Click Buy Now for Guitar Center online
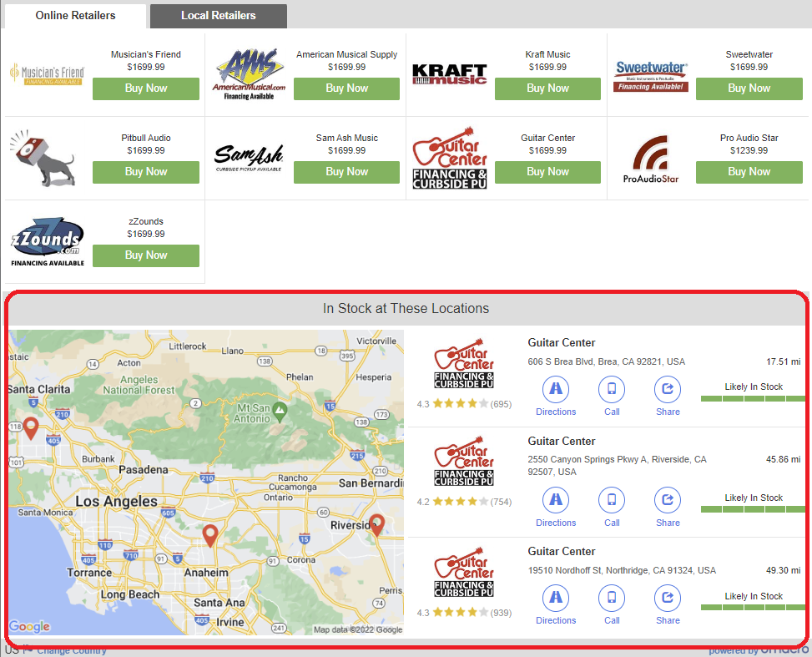812x657 pixels. (x=547, y=172)
